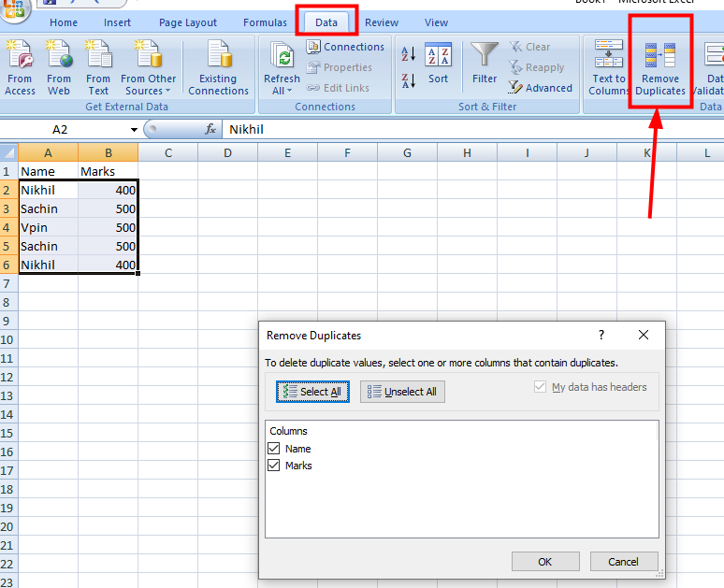Select the Data ribbon tab
Viewport: 724px width, 588px height.
coord(326,22)
